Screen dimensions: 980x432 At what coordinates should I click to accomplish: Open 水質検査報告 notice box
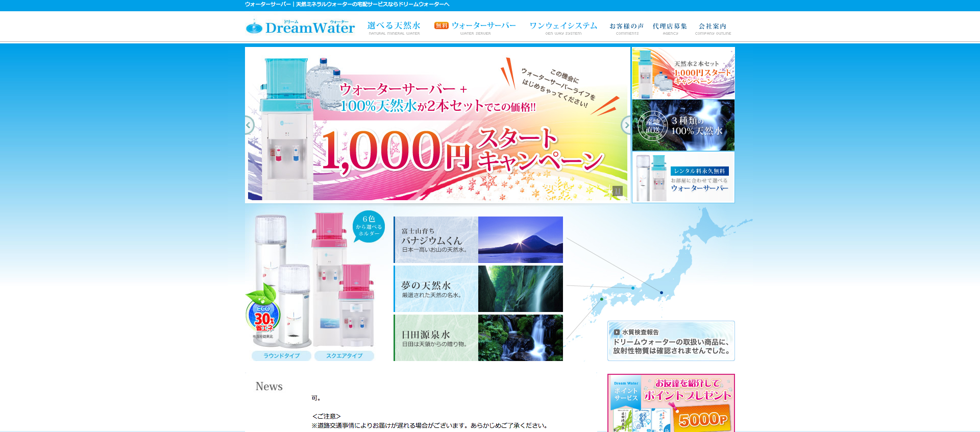coord(671,341)
